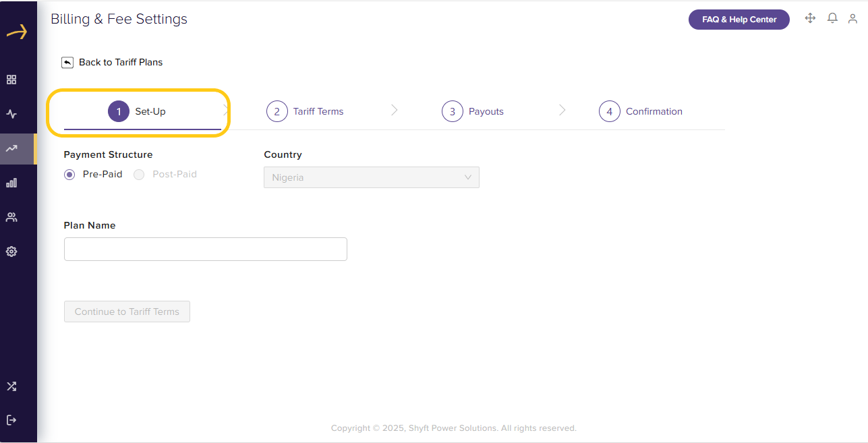Select the trending chart icon in sidebar
Viewport: 868px width, 443px height.
[11, 148]
